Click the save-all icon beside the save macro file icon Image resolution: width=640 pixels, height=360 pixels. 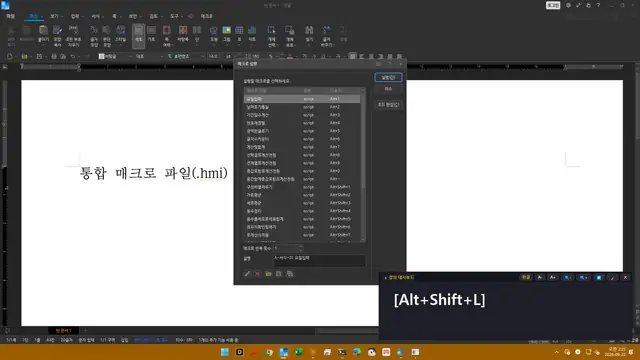[x=290, y=274]
